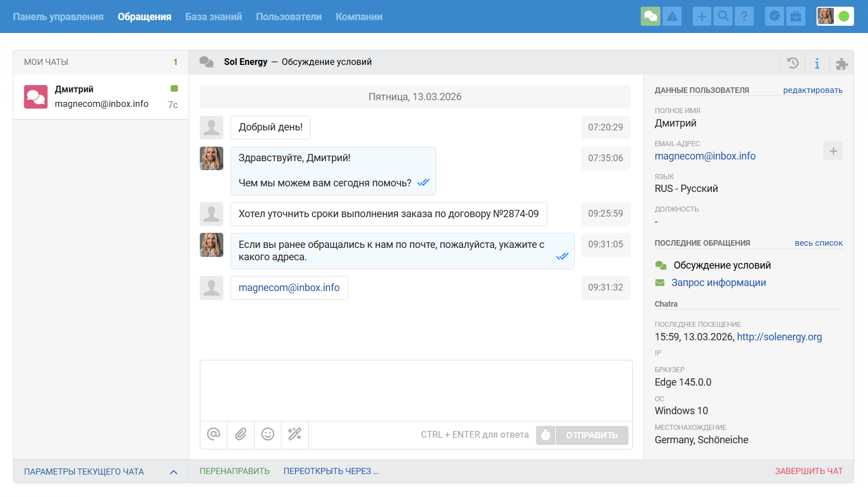Viewport: 868px width, 497px height.
Task: Click the Windows 10 OS value
Action: pyautogui.click(x=681, y=411)
